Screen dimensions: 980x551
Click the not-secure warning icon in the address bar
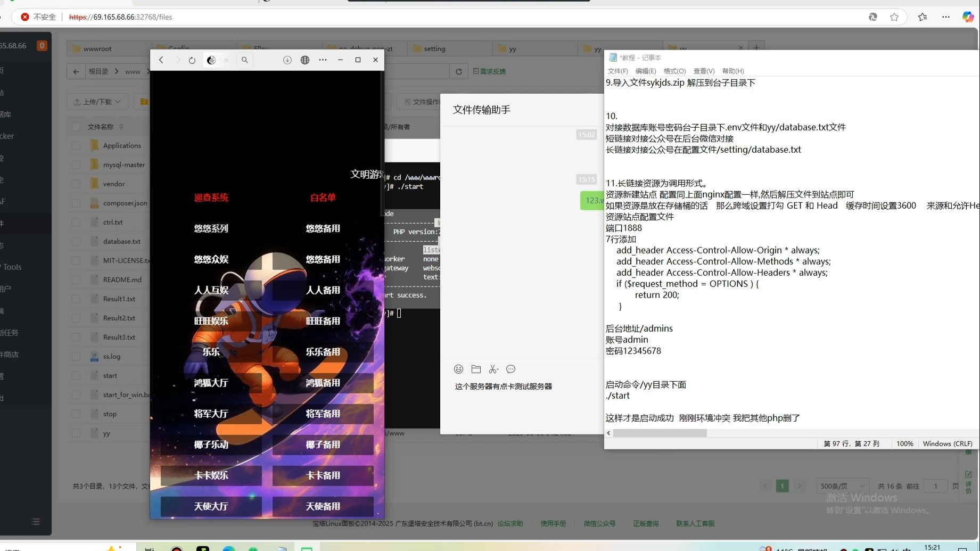click(25, 17)
